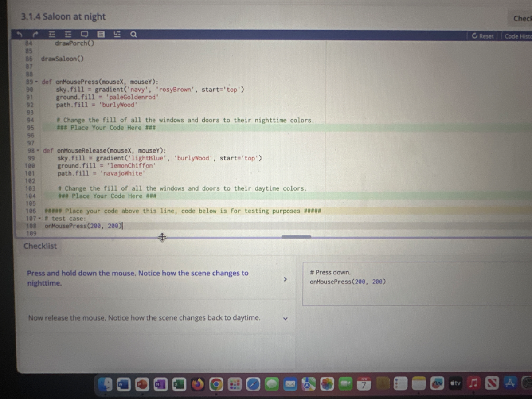Open Photos from the Dock
Image resolution: width=532 pixels, height=399 pixels.
[x=327, y=384]
